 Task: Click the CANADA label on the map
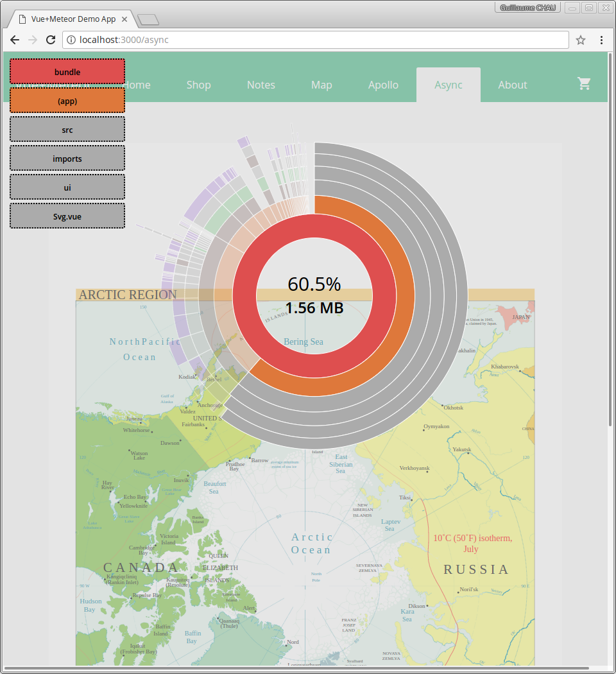pos(141,567)
